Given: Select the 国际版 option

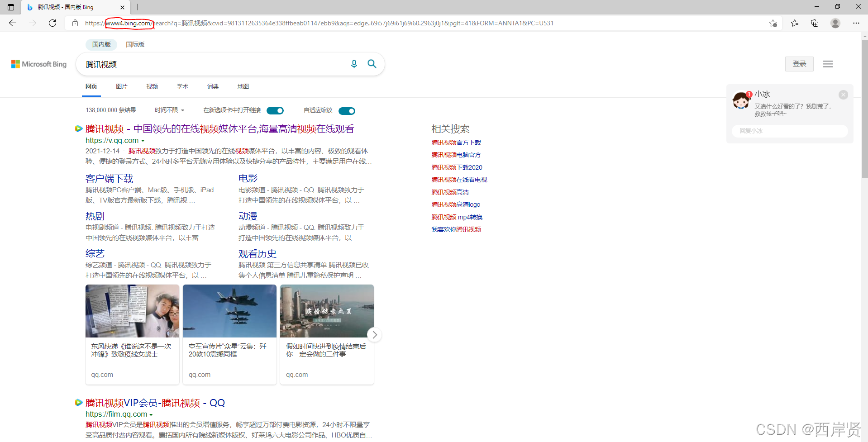Looking at the screenshot, I should click(135, 44).
